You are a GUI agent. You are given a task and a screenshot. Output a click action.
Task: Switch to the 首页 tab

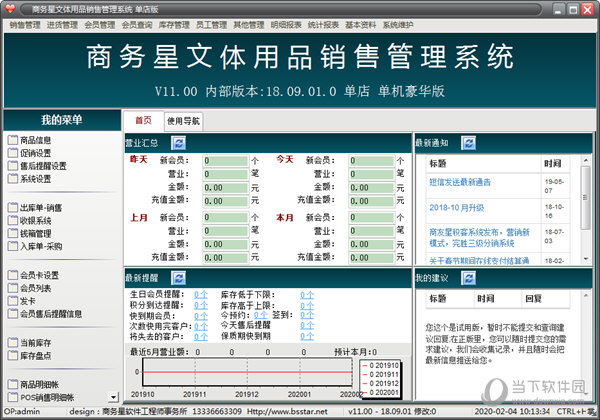[143, 120]
